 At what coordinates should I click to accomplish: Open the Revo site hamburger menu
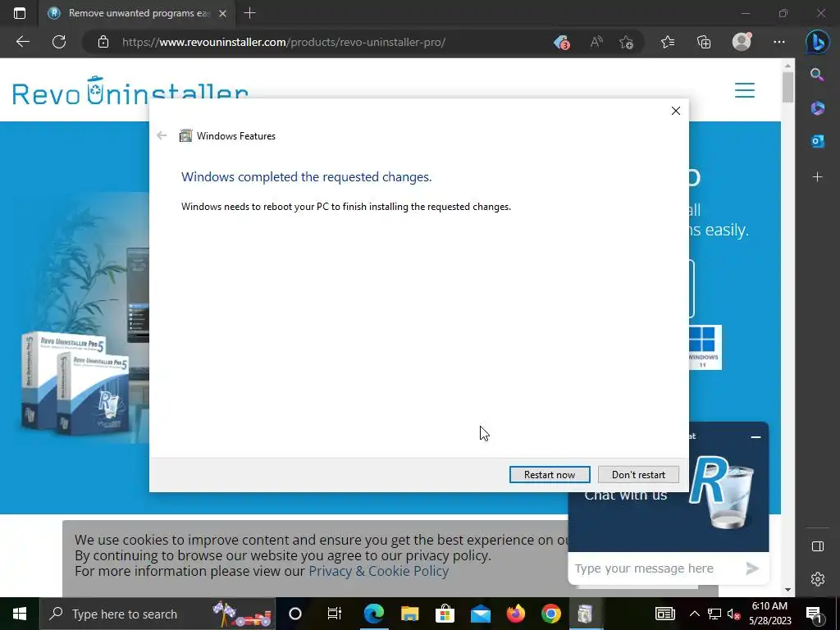(745, 90)
